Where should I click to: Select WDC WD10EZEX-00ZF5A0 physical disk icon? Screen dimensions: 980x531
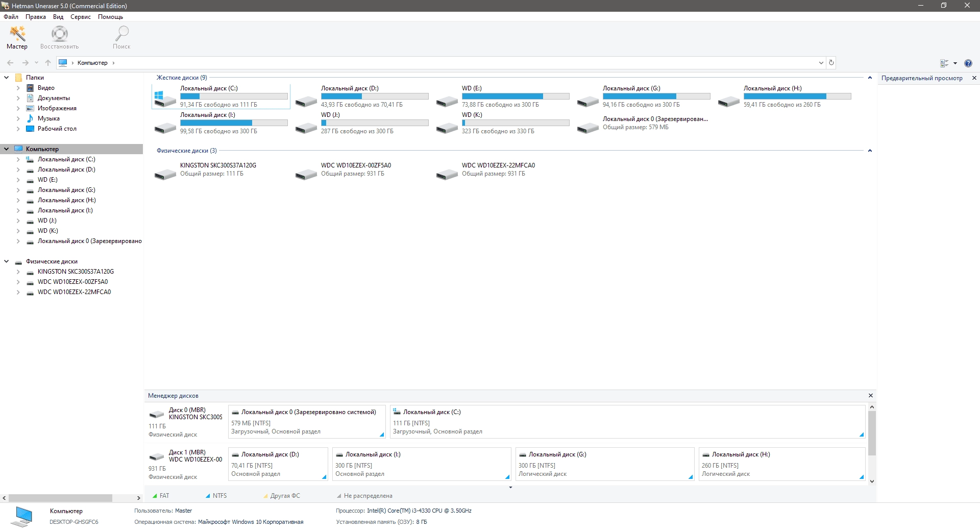(x=306, y=174)
